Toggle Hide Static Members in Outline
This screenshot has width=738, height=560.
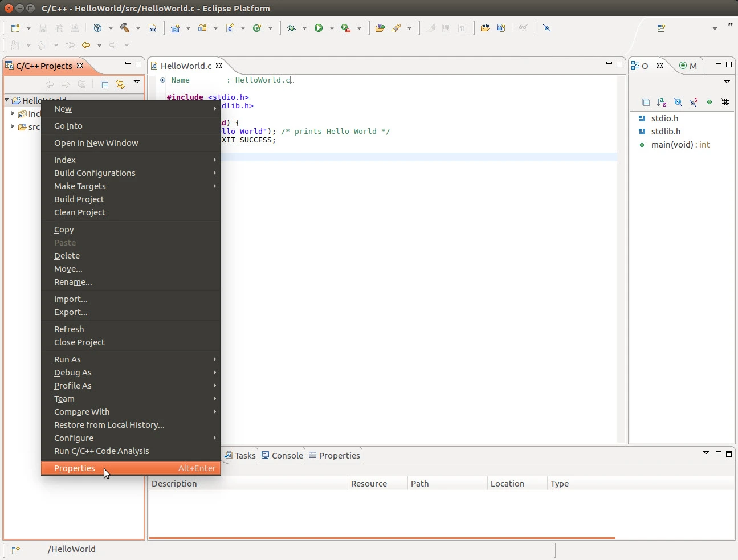tap(694, 102)
